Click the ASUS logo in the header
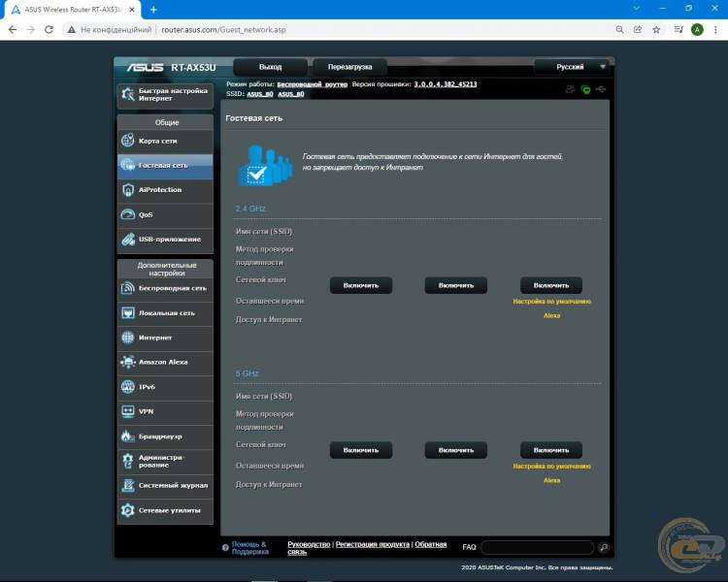Screen dimensions: 728x582 146,67
